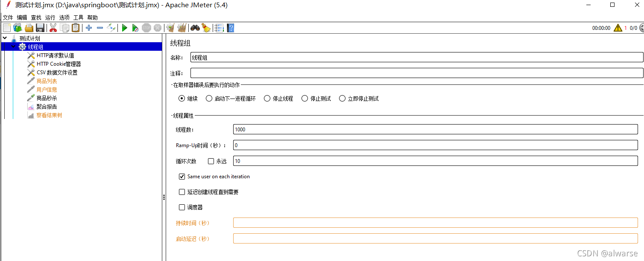Image resolution: width=644 pixels, height=261 pixels.
Task: Click the Toggle enable/disable icon
Action: point(111,28)
